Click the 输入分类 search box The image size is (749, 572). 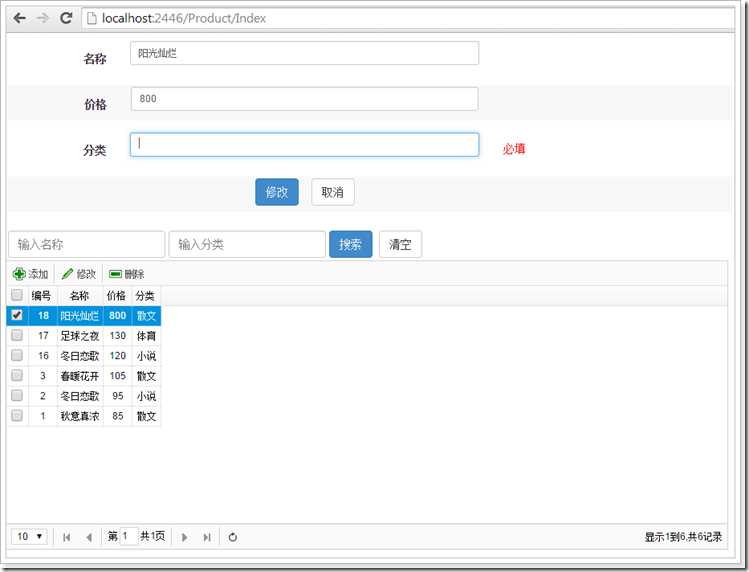pos(247,245)
